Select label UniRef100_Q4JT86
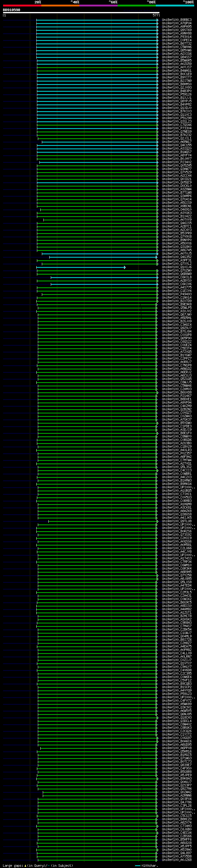This screenshot has height=868, width=197. 177,802
